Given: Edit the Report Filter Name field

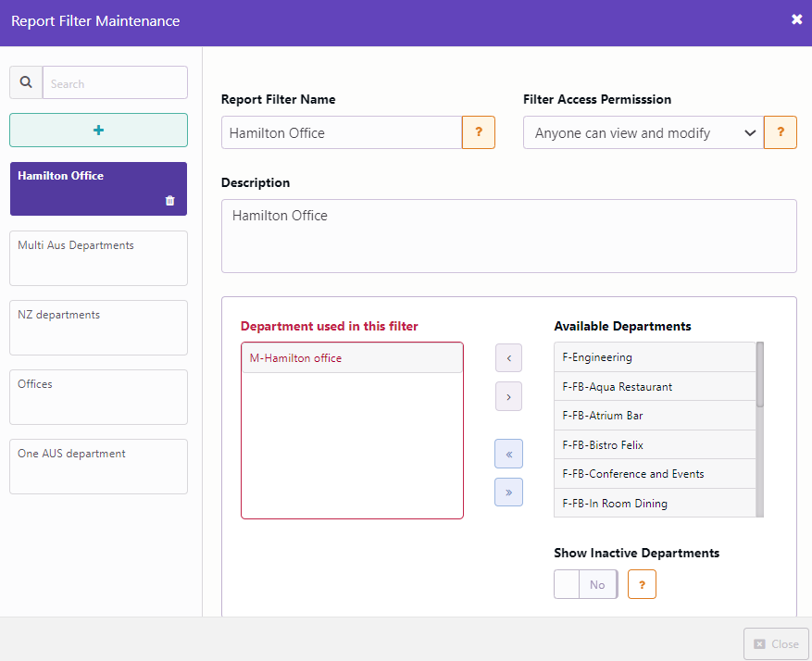Looking at the screenshot, I should [342, 132].
